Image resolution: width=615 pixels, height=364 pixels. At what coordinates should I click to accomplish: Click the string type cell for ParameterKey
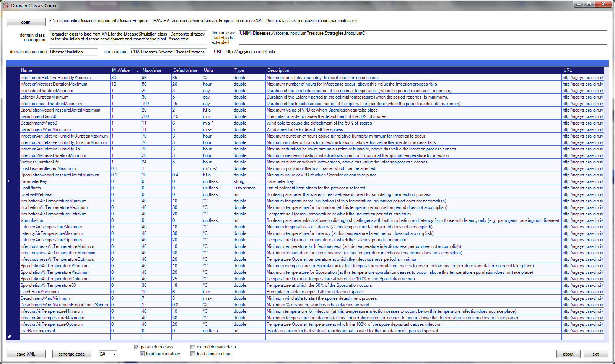click(x=249, y=181)
